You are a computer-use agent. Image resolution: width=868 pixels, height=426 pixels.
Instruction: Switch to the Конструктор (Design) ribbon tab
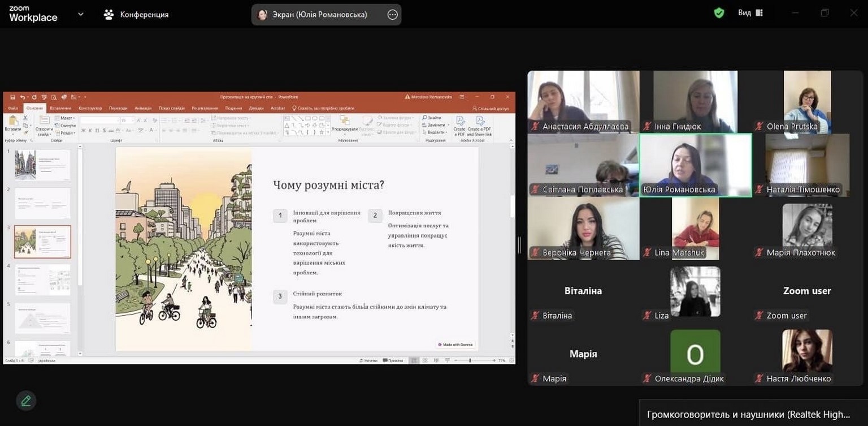(90, 108)
